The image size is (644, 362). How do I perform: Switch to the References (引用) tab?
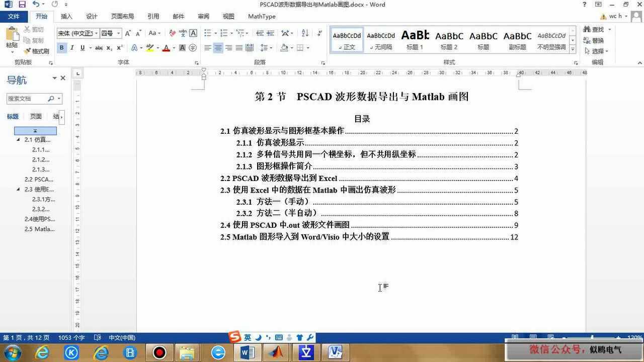tap(153, 17)
